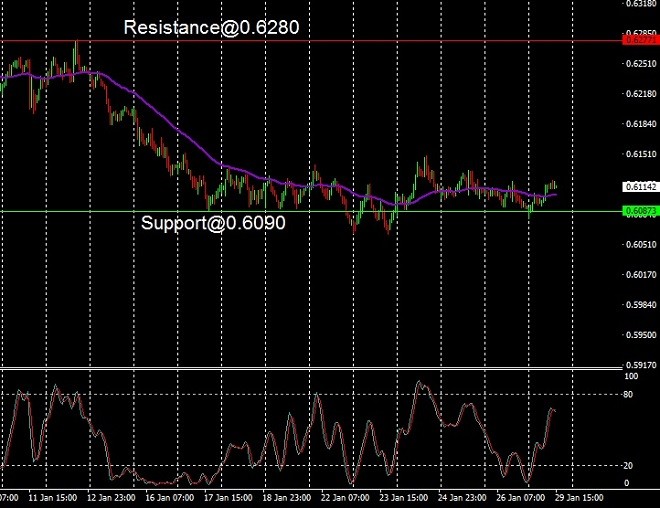Viewport: 660px width, 508px height.
Task: Click the oscillator 80 level label
Action: tap(628, 394)
